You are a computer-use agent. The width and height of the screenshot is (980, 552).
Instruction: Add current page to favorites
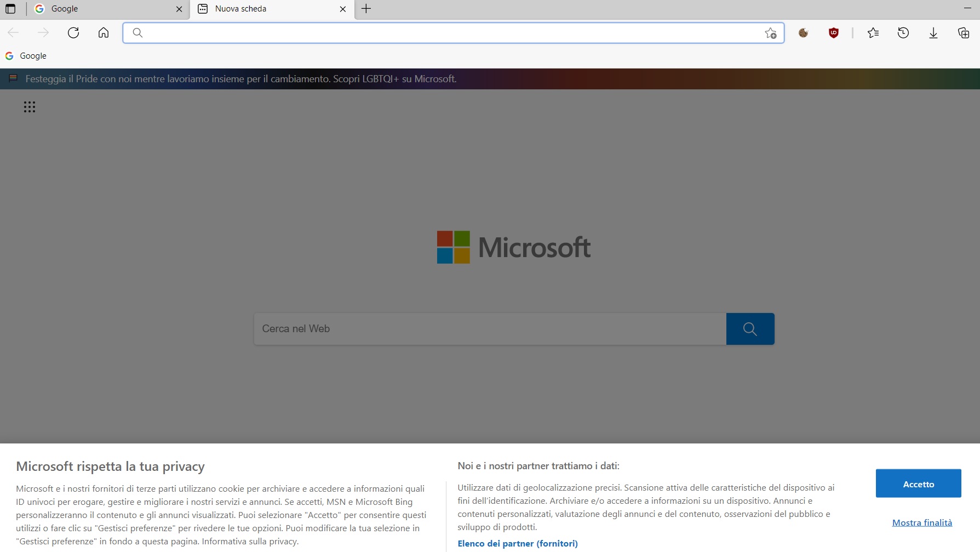pyautogui.click(x=770, y=33)
